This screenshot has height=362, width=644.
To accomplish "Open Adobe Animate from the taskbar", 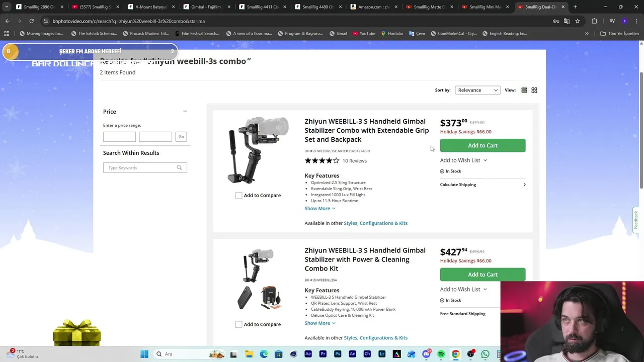I will point(352,354).
